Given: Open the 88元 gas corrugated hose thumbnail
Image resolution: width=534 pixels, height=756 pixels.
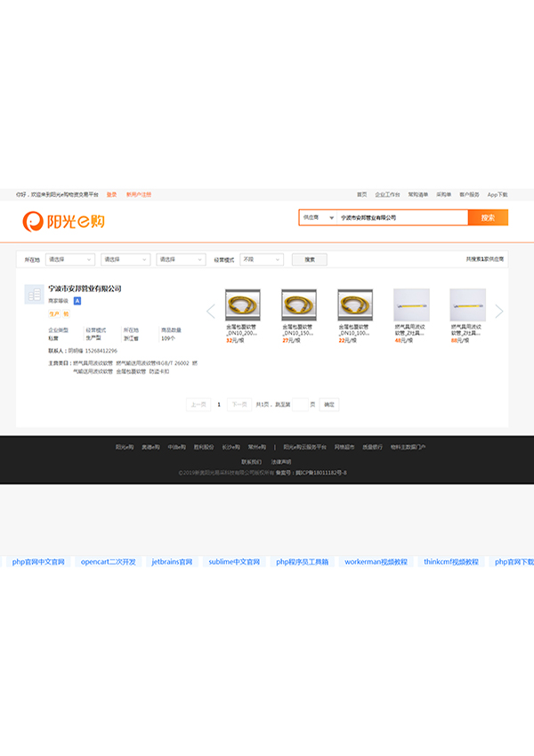Looking at the screenshot, I should (467, 305).
